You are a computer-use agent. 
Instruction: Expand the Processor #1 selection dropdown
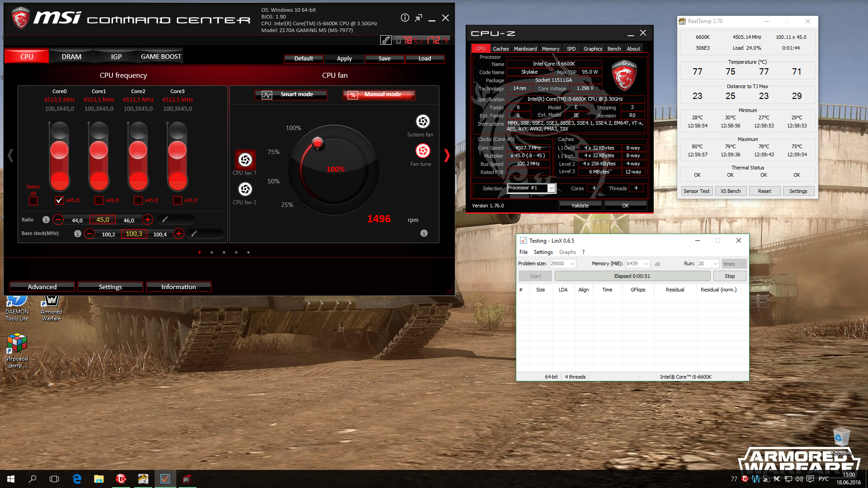552,188
